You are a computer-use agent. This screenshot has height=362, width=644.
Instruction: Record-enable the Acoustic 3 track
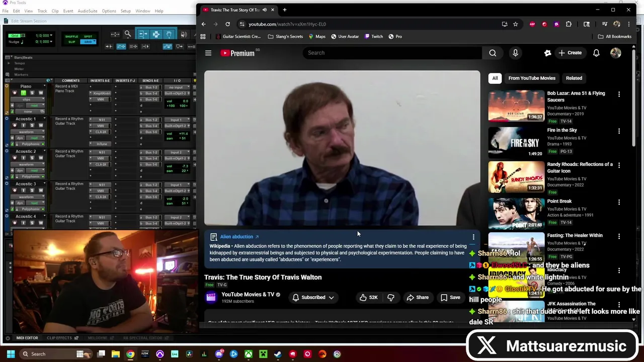[x=15, y=190]
